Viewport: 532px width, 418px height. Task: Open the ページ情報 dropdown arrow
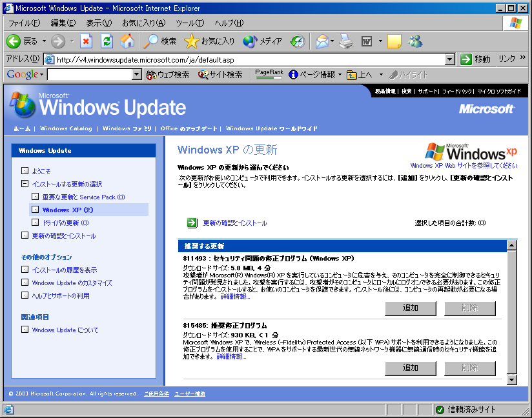[x=340, y=75]
